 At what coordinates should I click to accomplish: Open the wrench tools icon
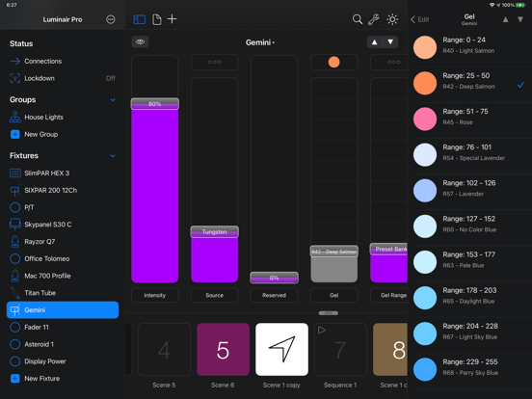click(374, 19)
